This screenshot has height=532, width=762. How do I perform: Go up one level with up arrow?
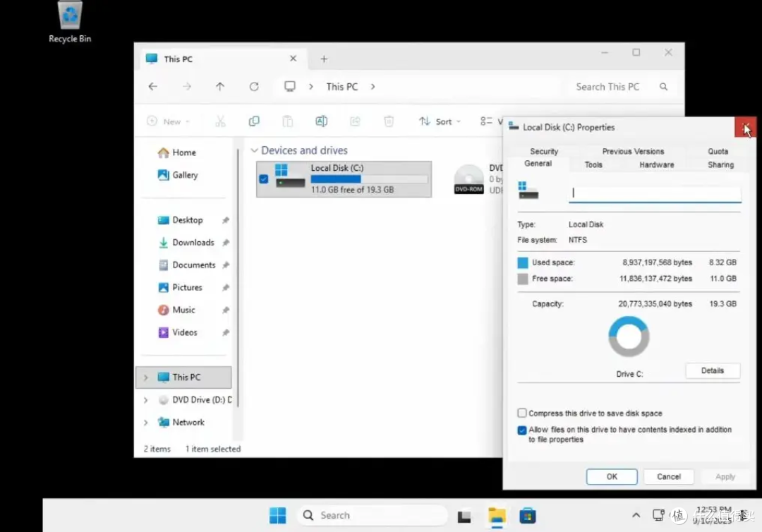[220, 87]
